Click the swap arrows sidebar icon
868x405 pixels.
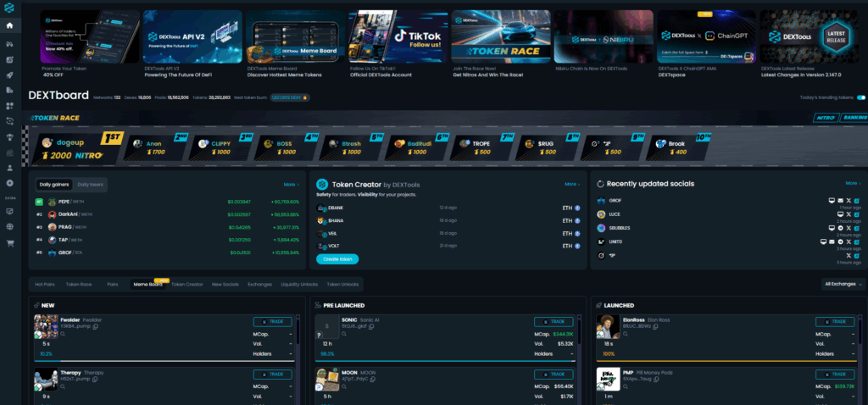point(10,120)
